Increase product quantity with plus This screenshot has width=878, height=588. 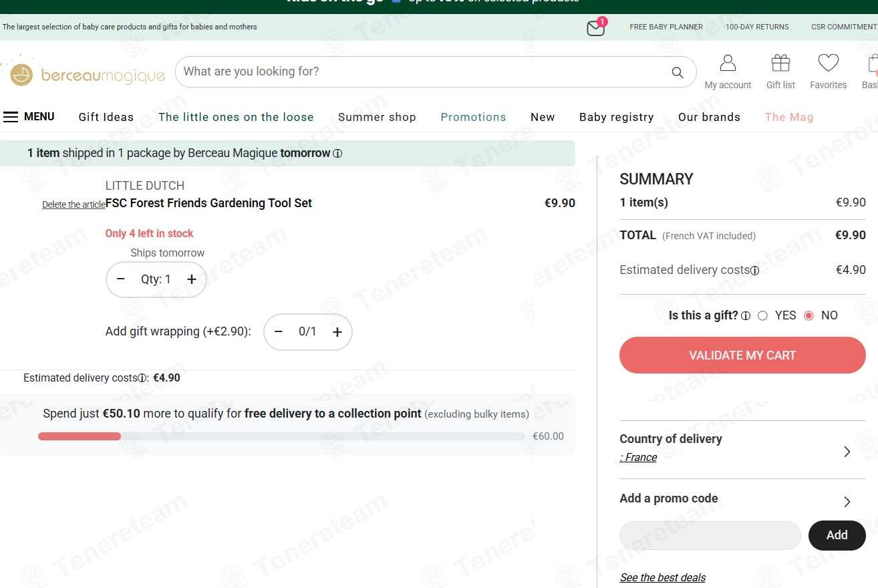[192, 279]
